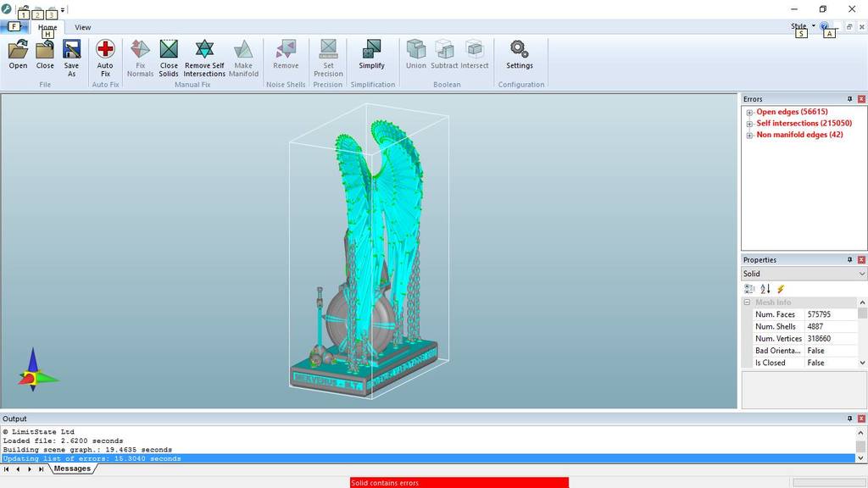Image resolution: width=868 pixels, height=488 pixels.
Task: Expand the Non manifold edges node
Action: click(749, 136)
